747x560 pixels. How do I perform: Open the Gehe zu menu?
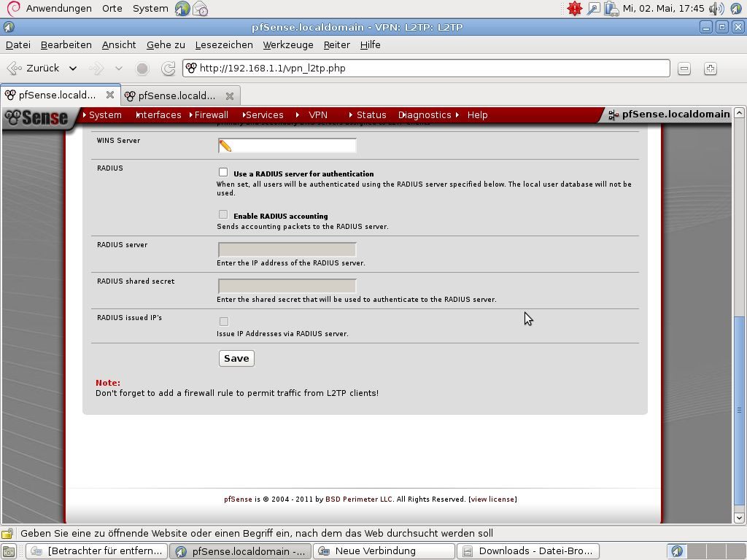pyautogui.click(x=166, y=44)
